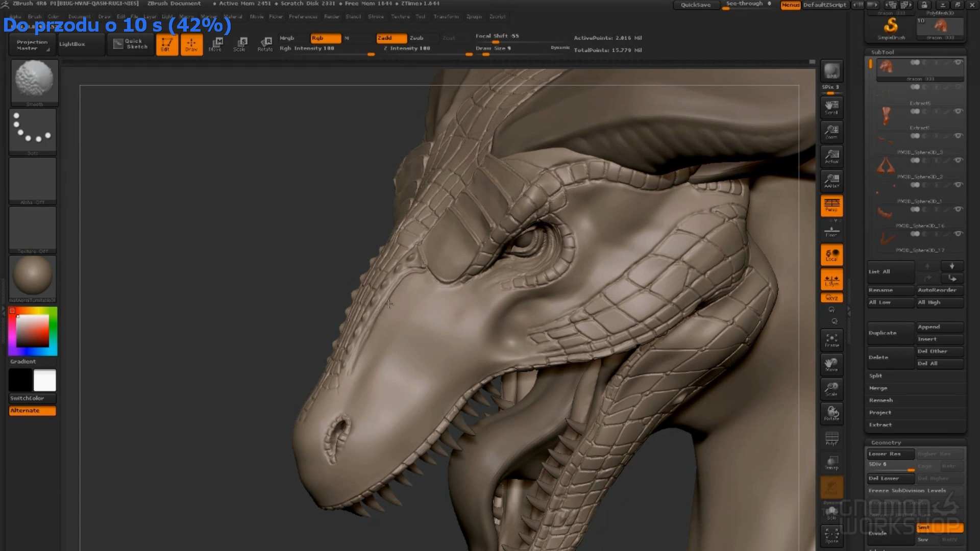Click the BPR render button
Screen dimensions: 980x551
pyautogui.click(x=831, y=71)
